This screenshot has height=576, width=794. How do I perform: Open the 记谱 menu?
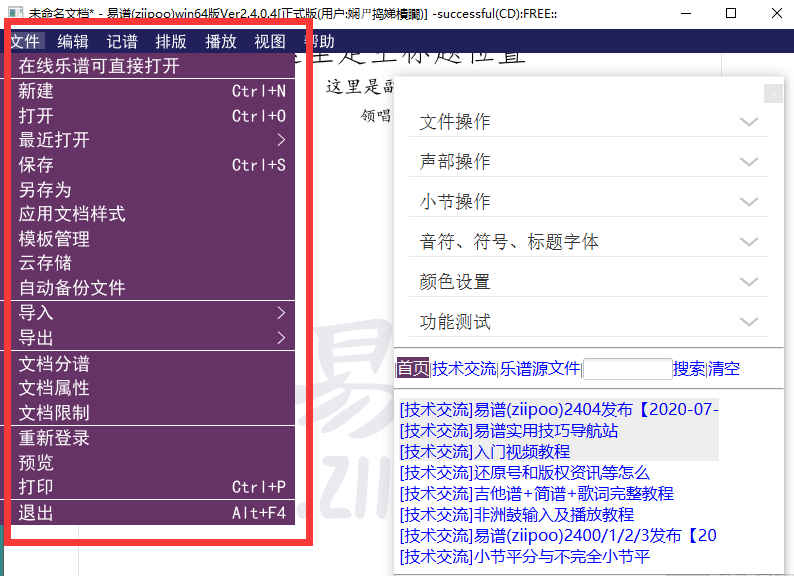(x=122, y=41)
